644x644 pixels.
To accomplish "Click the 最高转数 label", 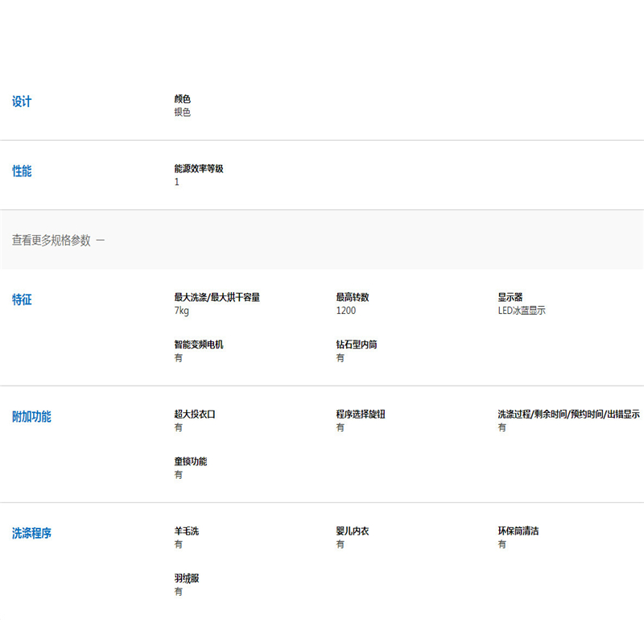I will click(x=353, y=297).
